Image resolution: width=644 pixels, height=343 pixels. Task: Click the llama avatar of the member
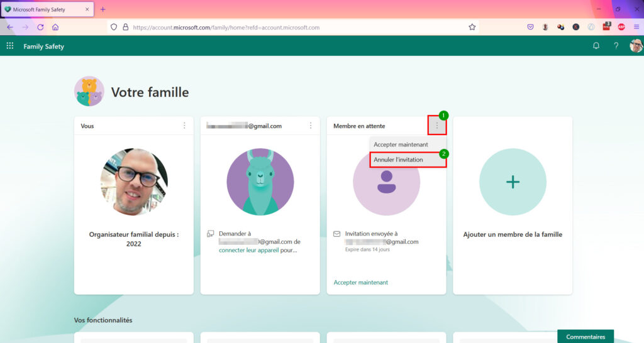pyautogui.click(x=260, y=182)
